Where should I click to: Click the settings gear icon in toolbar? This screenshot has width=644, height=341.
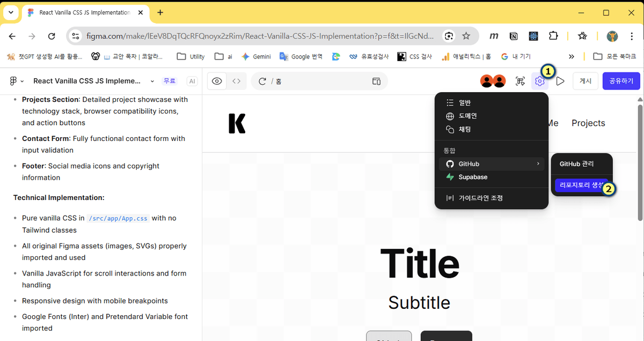pos(540,81)
